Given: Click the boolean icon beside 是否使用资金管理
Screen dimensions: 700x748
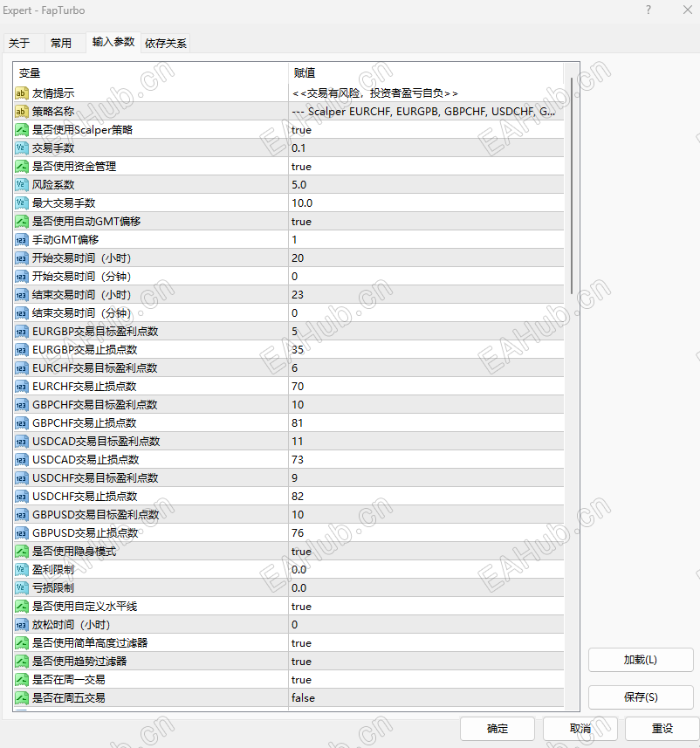Looking at the screenshot, I should (x=22, y=167).
